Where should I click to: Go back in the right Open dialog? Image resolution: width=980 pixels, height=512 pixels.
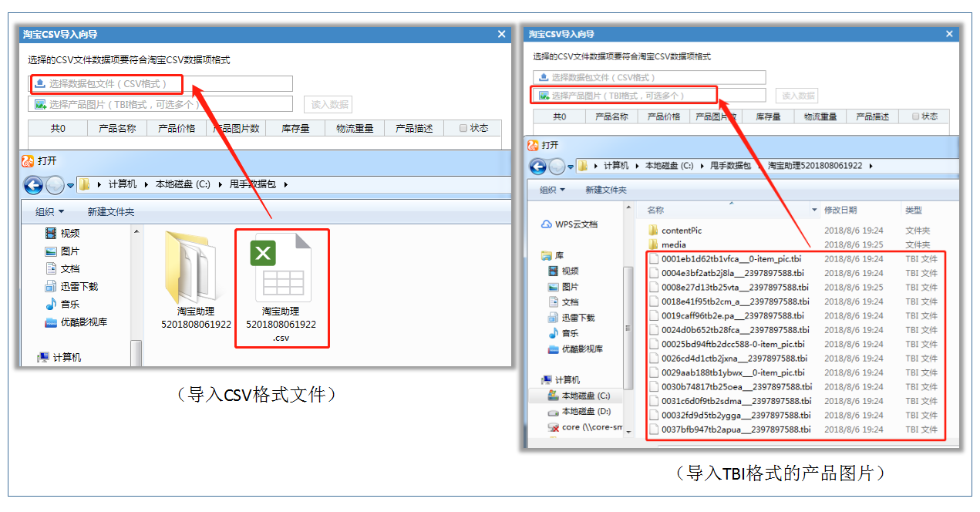537,166
